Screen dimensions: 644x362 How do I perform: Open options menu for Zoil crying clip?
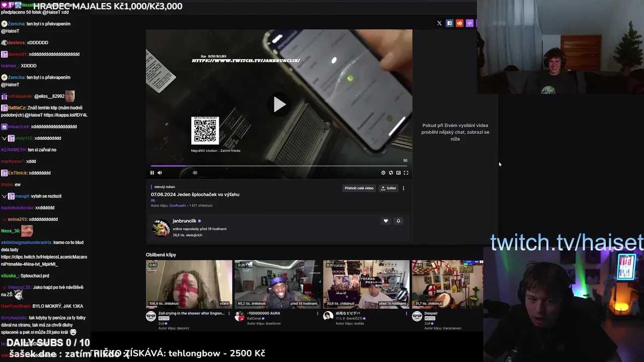tap(229, 313)
